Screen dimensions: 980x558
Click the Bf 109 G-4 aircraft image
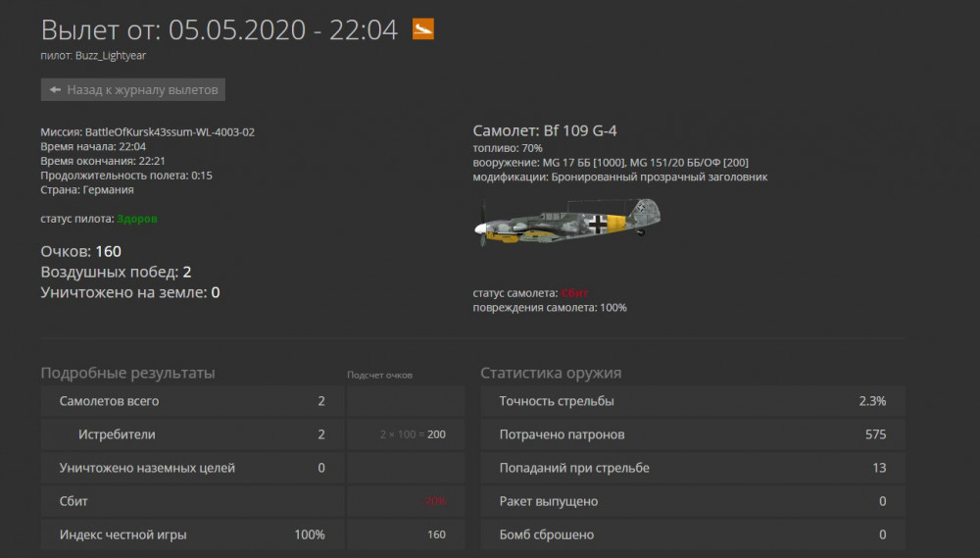click(x=568, y=222)
